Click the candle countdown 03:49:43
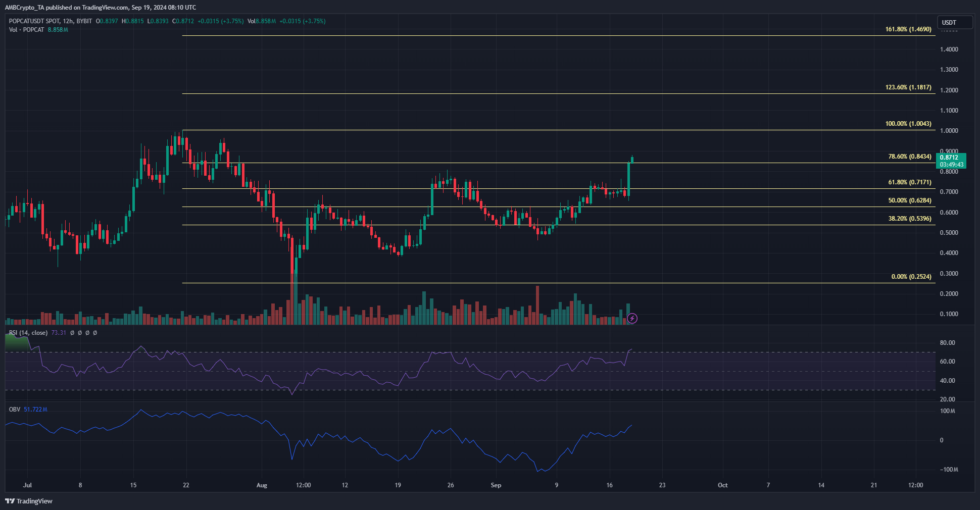Image resolution: width=980 pixels, height=510 pixels. [952, 165]
